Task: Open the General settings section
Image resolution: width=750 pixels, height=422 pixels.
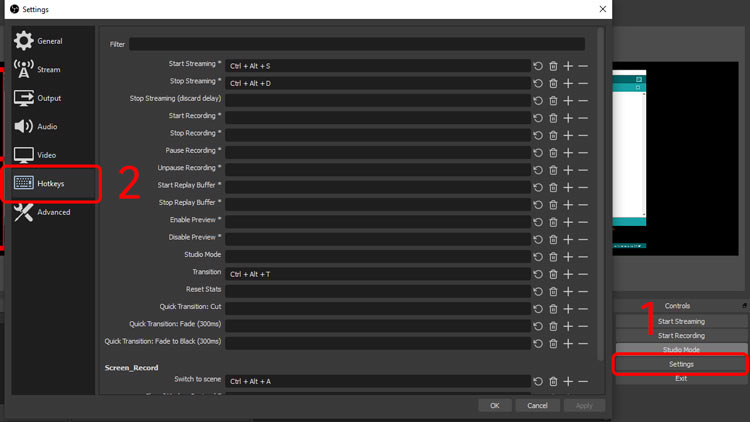Action: pos(50,41)
